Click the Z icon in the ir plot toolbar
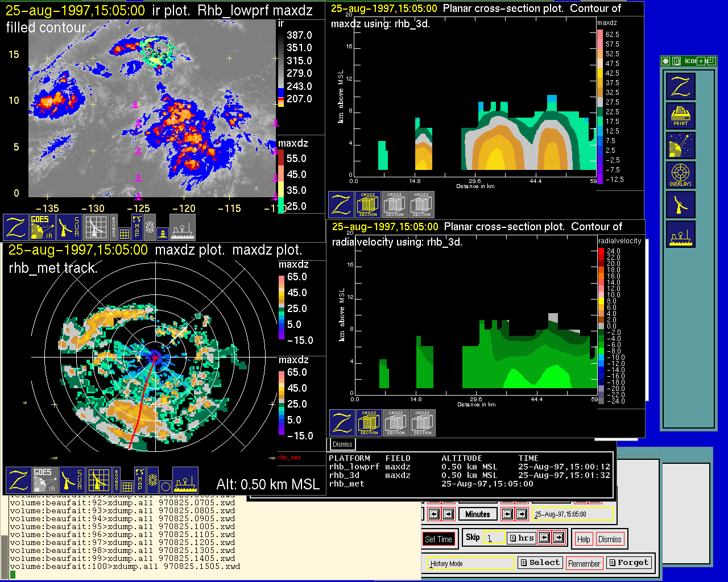 pyautogui.click(x=15, y=227)
